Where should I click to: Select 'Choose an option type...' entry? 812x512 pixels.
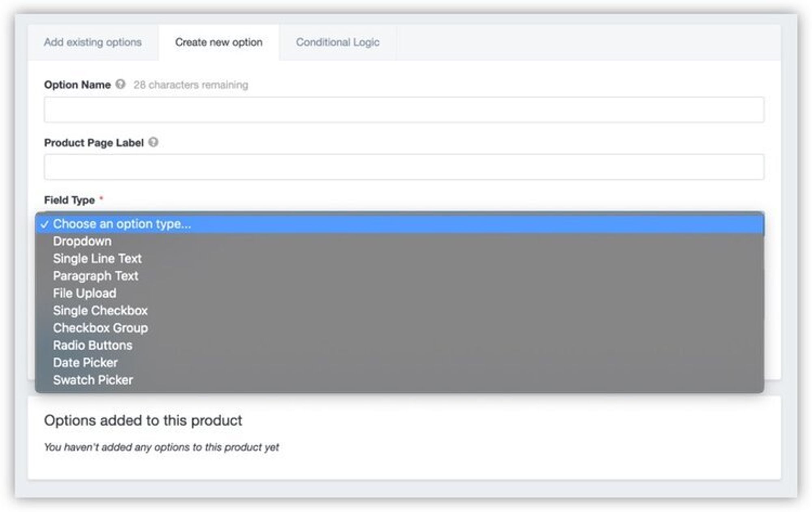[122, 224]
